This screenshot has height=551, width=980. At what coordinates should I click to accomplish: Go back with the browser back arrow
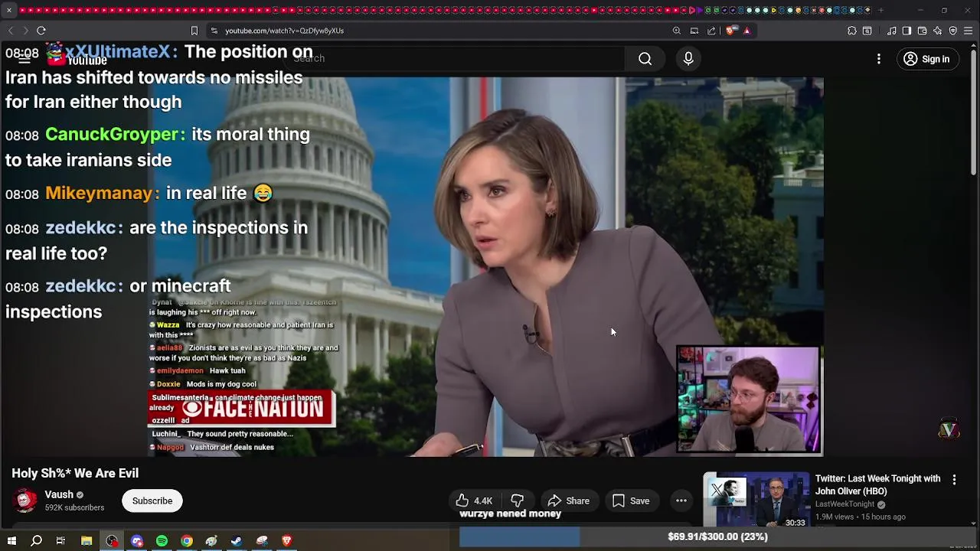[x=10, y=31]
